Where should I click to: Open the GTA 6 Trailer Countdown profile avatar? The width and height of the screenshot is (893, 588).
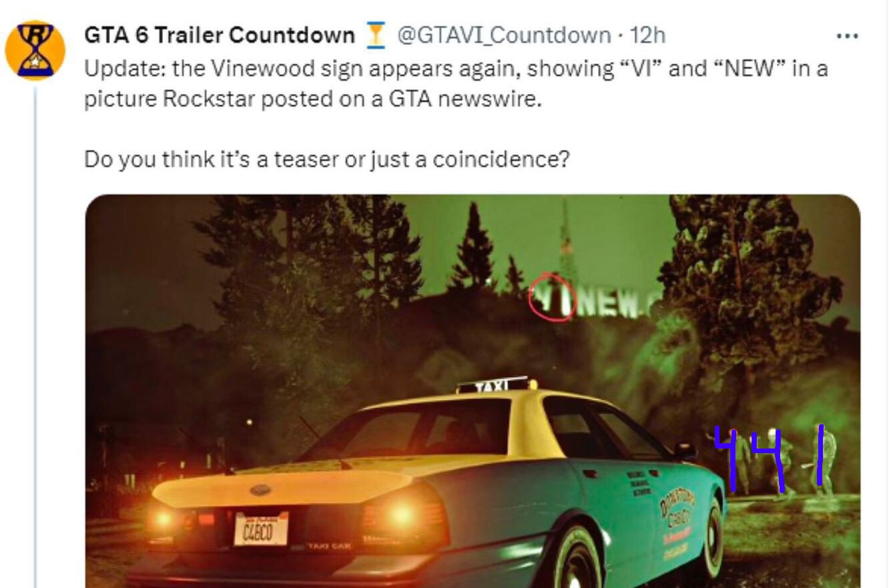[35, 50]
